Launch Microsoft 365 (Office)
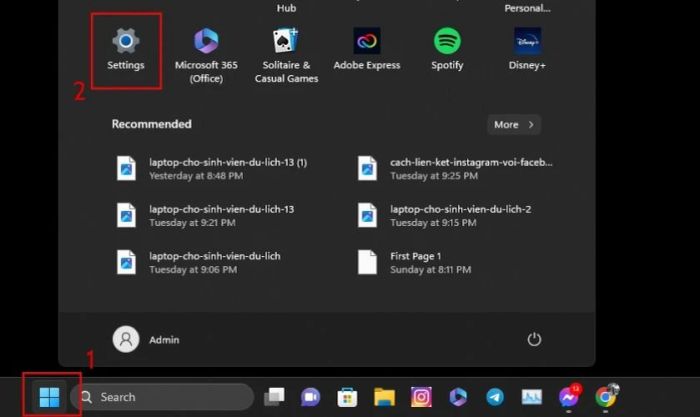This screenshot has height=417, width=700. (x=206, y=55)
